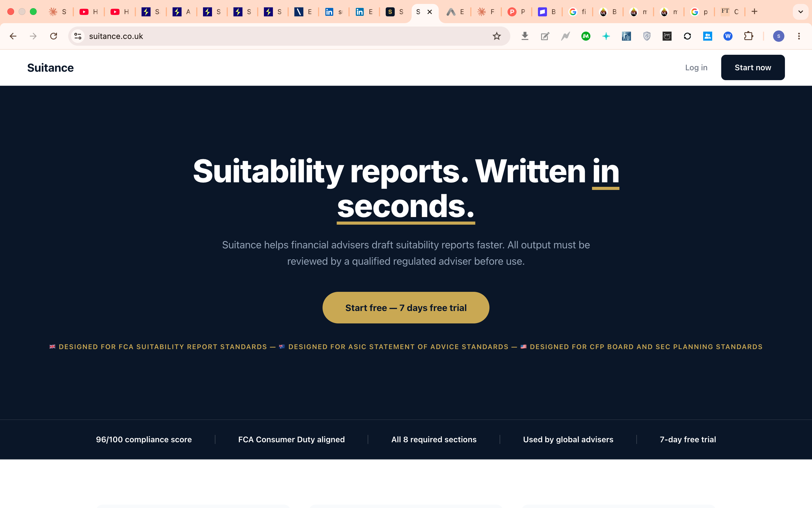Open a new browser tab with plus
The height and width of the screenshot is (508, 812).
click(754, 12)
